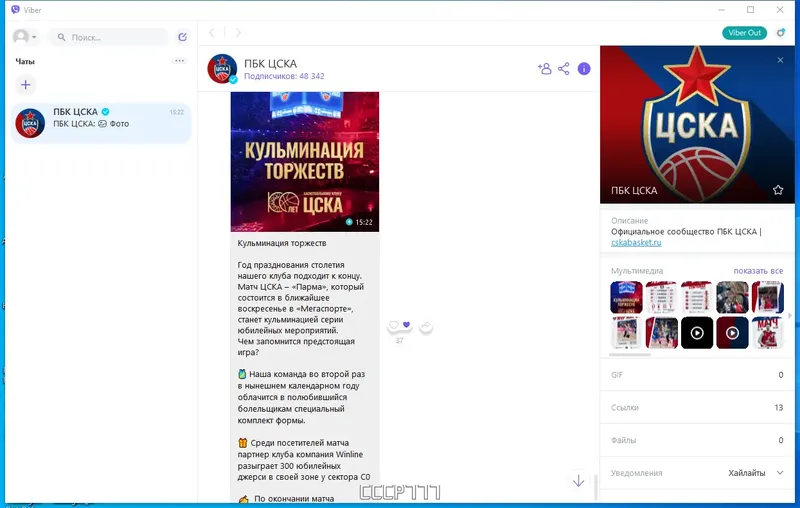Expand the profile avatar dropdown arrow
Viewport: 800px width, 508px height.
click(x=34, y=37)
